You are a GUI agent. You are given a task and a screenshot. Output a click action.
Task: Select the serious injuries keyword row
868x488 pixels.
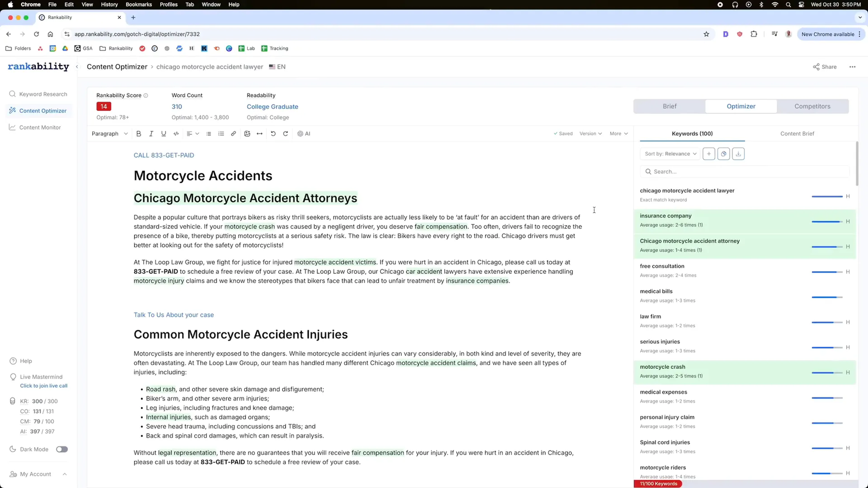click(744, 346)
